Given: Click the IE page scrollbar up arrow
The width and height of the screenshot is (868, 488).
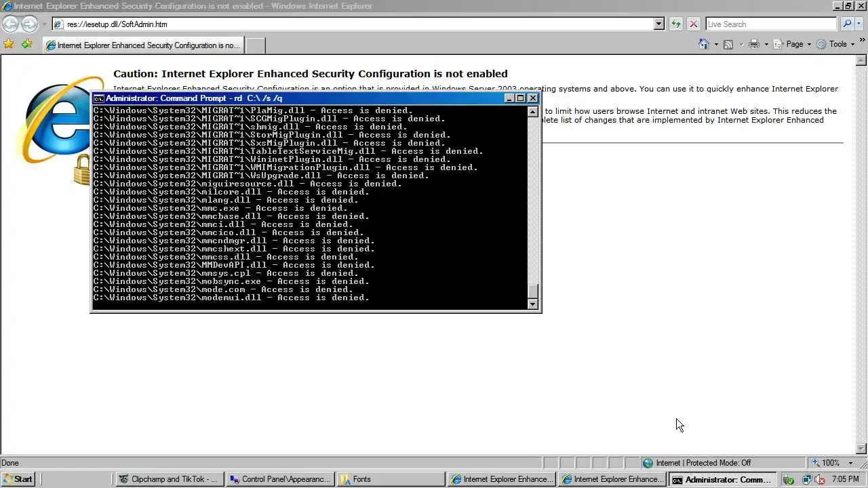Looking at the screenshot, I should [x=862, y=60].
